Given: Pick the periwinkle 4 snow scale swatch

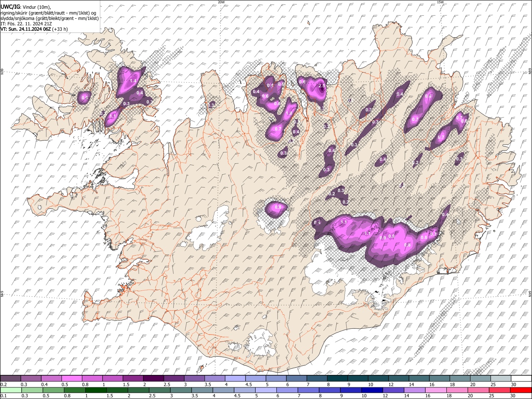Looking at the screenshot, I should 235,378.
